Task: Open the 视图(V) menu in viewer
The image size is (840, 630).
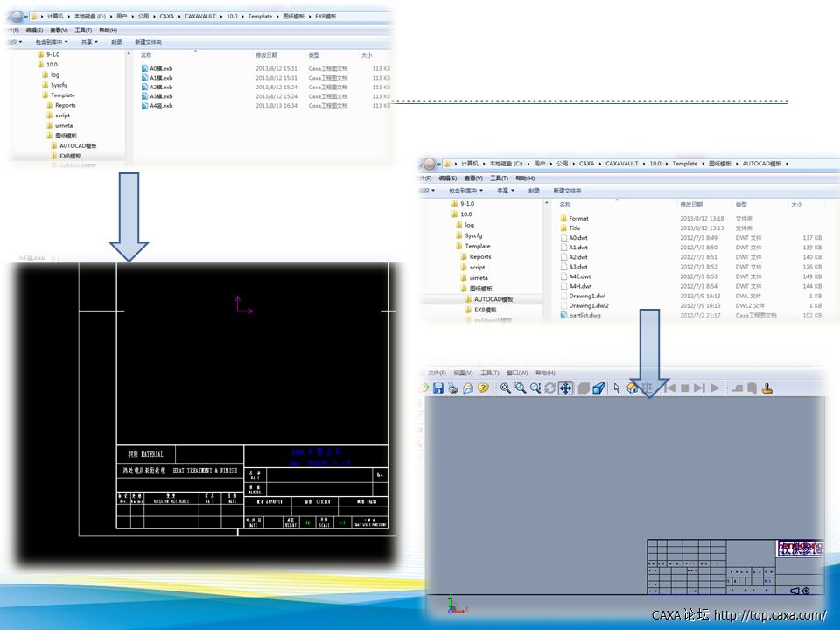Action: pos(463,373)
